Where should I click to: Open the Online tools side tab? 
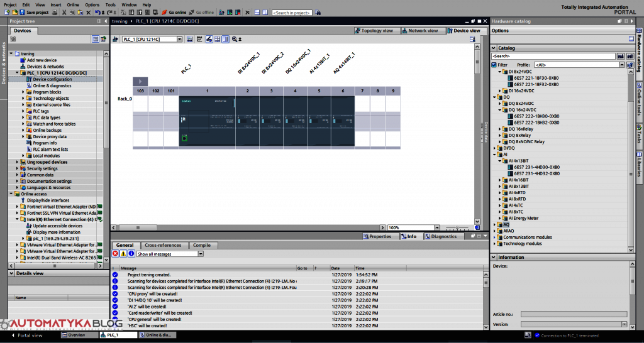(640, 99)
